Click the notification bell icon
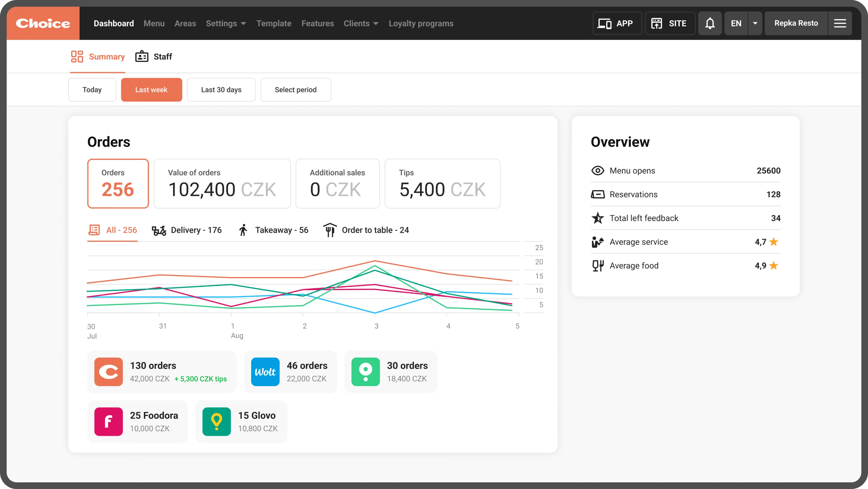Viewport: 868px width, 489px height. [710, 23]
